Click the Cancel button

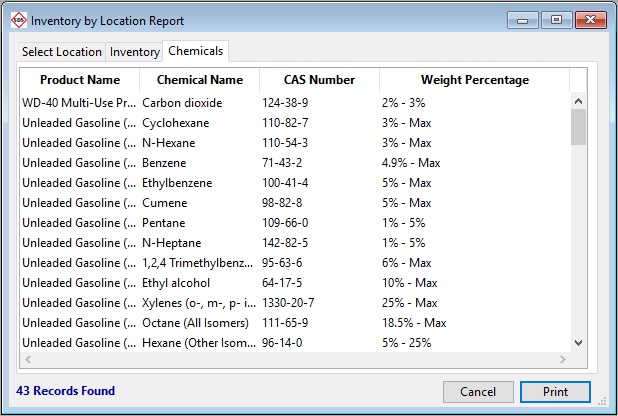pyautogui.click(x=478, y=392)
